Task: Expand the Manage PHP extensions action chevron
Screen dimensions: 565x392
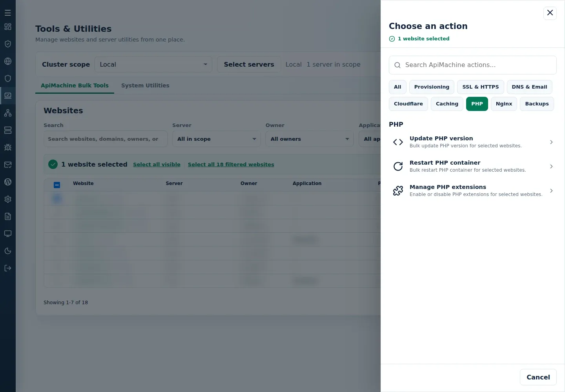Action: 551,191
